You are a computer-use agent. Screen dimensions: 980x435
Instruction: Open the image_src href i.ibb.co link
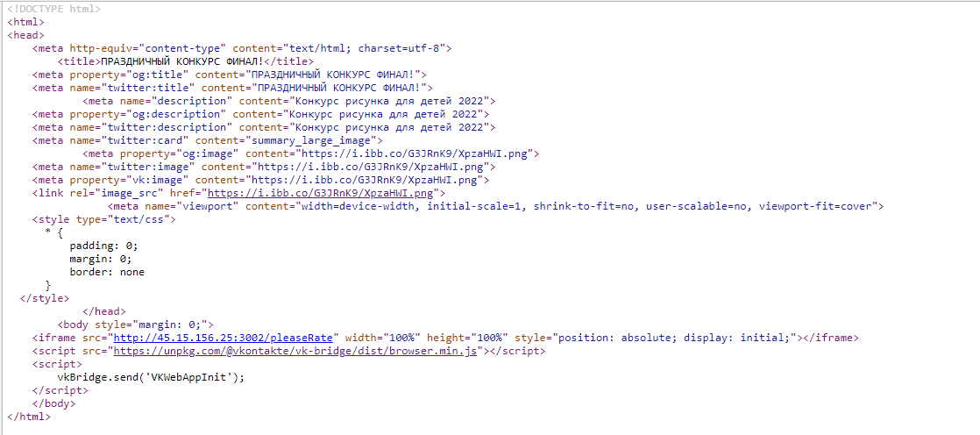[320, 193]
